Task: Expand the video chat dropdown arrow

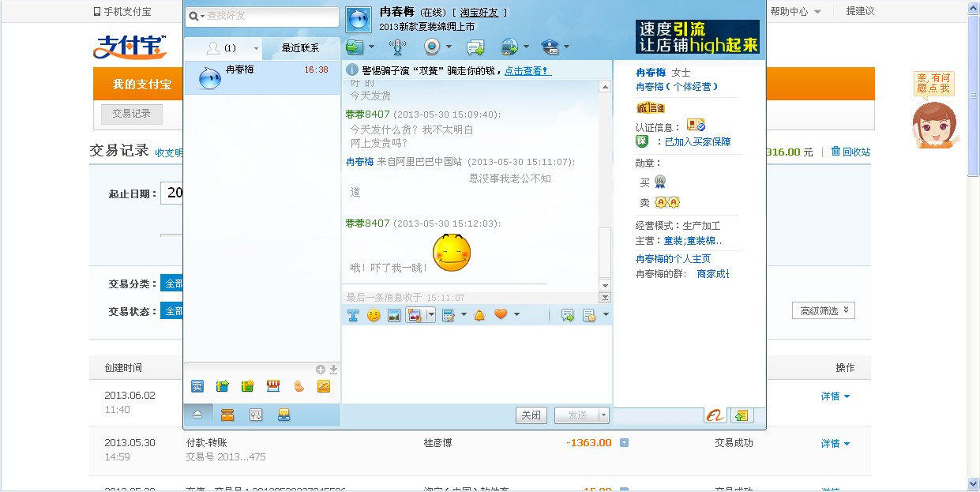Action: click(448, 47)
